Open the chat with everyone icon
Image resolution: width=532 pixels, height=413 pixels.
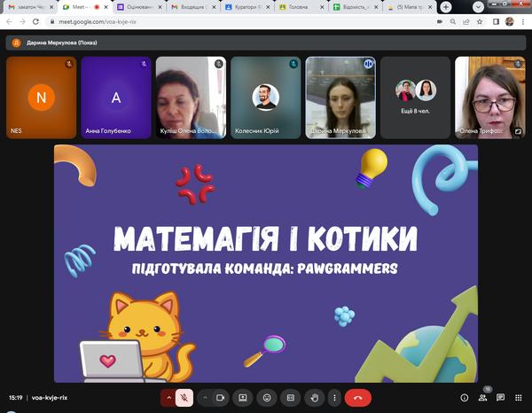point(500,398)
